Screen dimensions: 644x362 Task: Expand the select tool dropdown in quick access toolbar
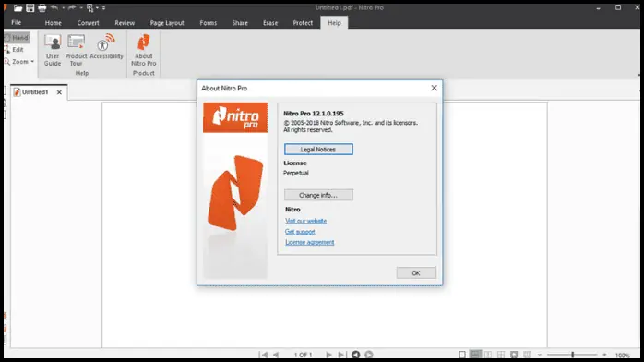pyautogui.click(x=98, y=7)
